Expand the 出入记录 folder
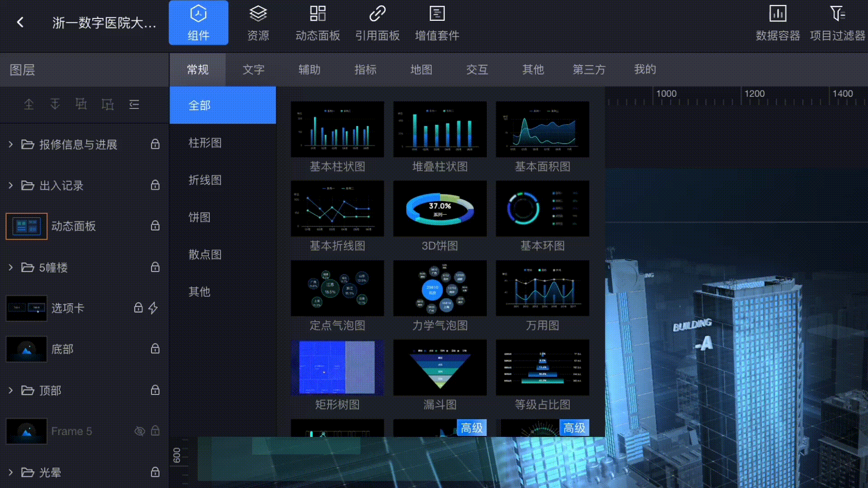 [x=11, y=185]
